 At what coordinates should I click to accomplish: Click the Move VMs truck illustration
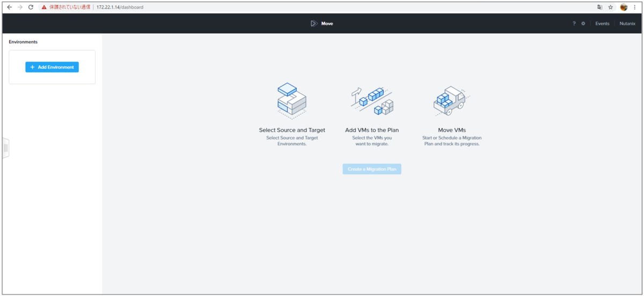tap(452, 101)
